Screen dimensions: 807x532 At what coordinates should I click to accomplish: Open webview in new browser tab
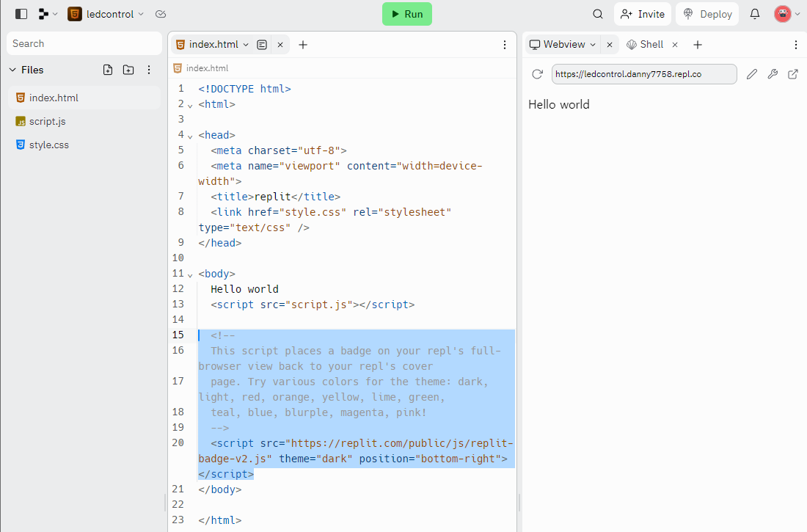click(793, 74)
